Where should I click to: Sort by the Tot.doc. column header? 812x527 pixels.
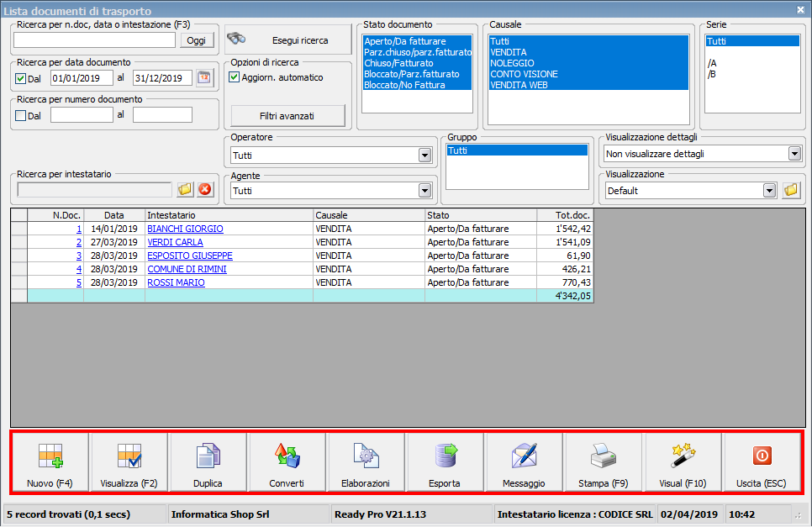565,215
